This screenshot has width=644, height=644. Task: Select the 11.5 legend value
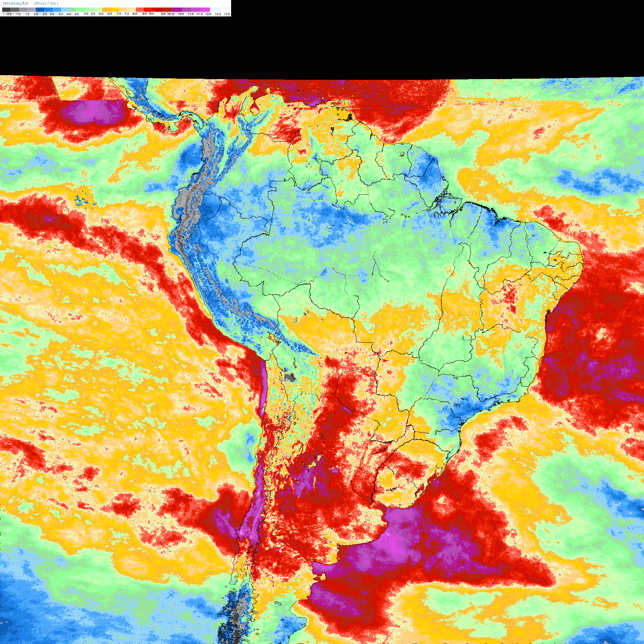pyautogui.click(x=199, y=14)
